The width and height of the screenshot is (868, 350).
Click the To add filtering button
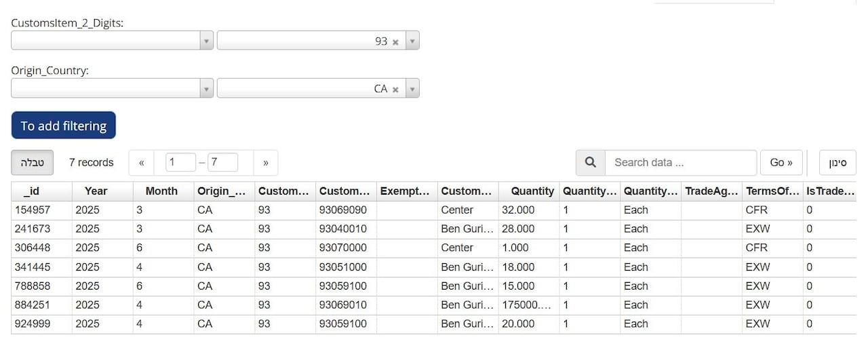(64, 125)
